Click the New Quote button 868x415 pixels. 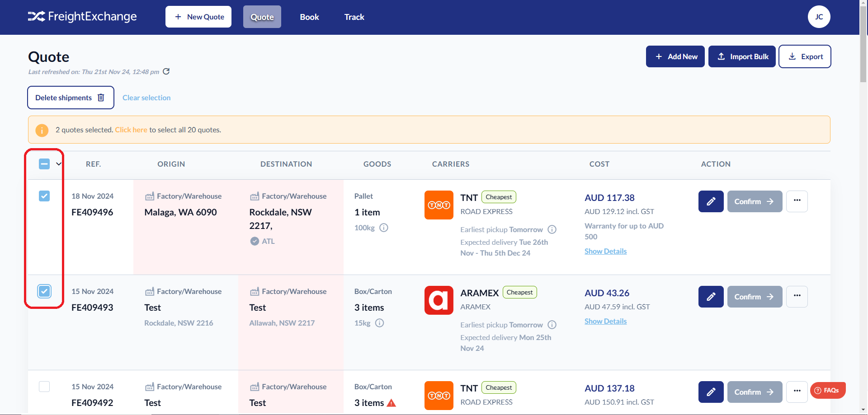[198, 17]
